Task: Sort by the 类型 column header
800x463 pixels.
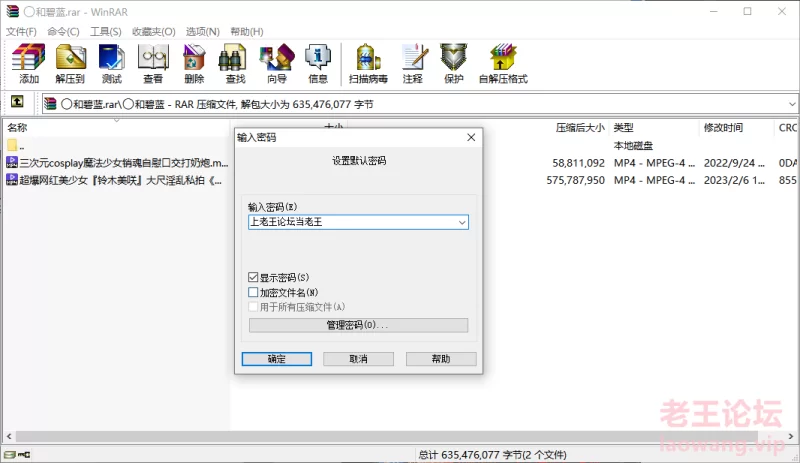Action: pyautogui.click(x=623, y=128)
